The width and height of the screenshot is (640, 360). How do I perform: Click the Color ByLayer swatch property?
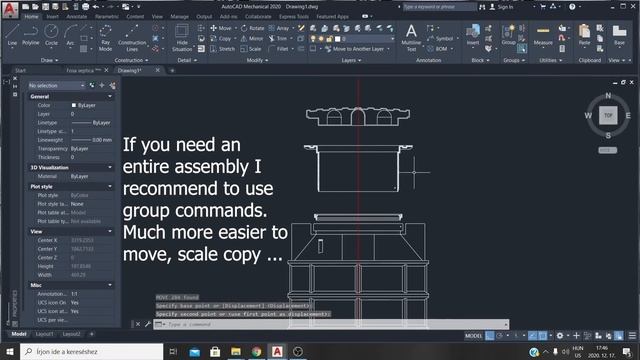tap(74, 105)
